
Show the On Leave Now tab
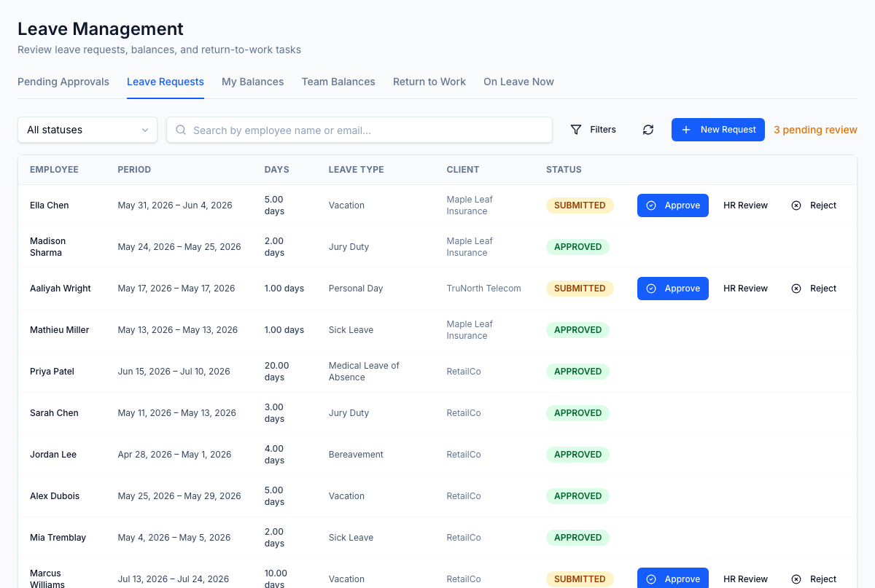pyautogui.click(x=518, y=82)
